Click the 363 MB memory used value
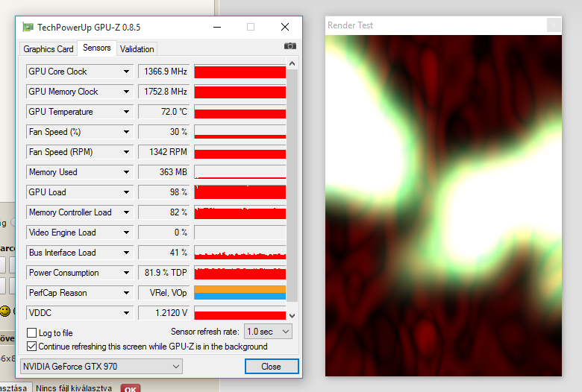This screenshot has height=392, width=582. [x=163, y=172]
